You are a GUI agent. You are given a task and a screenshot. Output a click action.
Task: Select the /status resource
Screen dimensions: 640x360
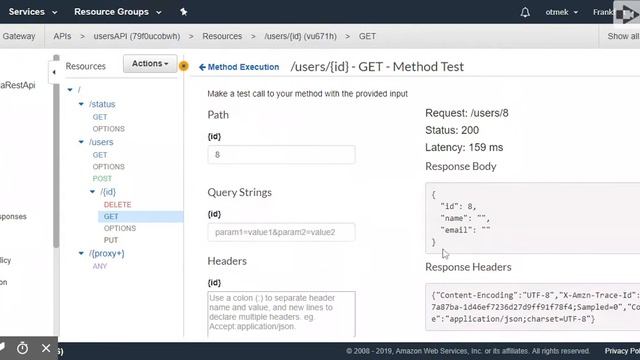coord(102,104)
